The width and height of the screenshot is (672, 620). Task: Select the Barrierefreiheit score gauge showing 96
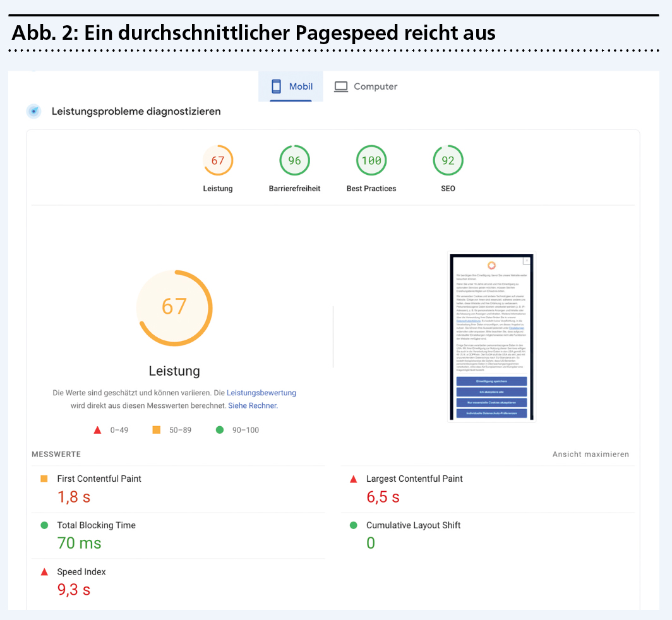[x=294, y=161]
